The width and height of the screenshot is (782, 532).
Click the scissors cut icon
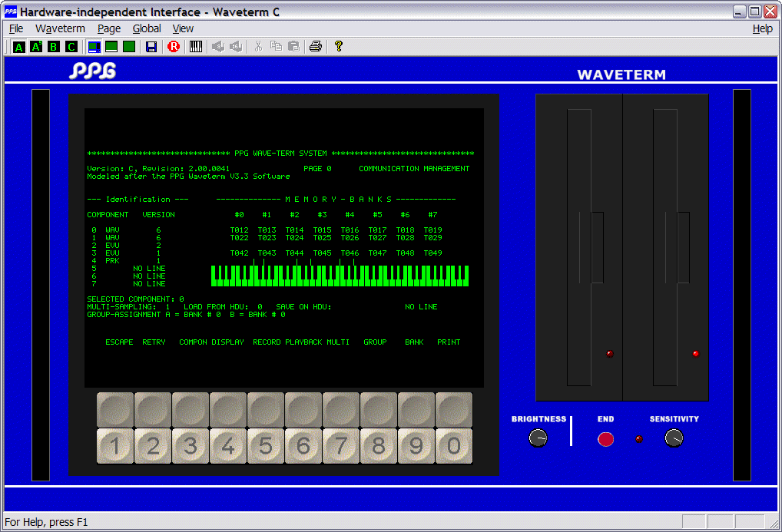(x=258, y=47)
